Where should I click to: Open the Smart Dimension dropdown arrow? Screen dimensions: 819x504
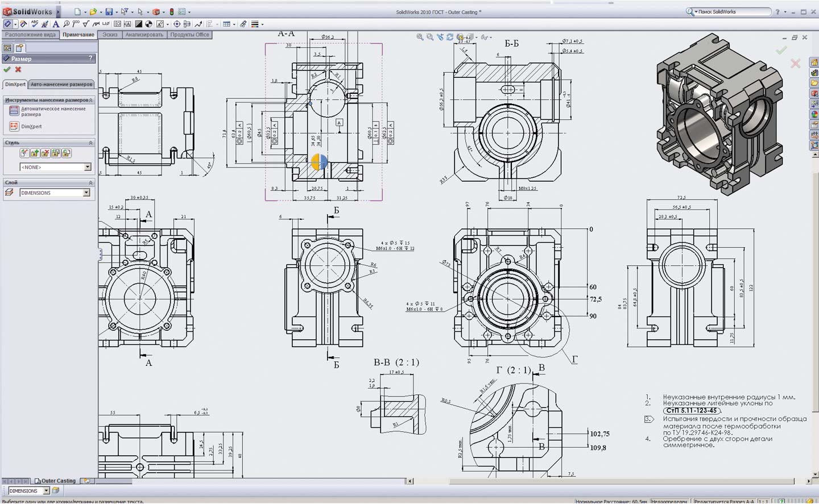pyautogui.click(x=15, y=24)
